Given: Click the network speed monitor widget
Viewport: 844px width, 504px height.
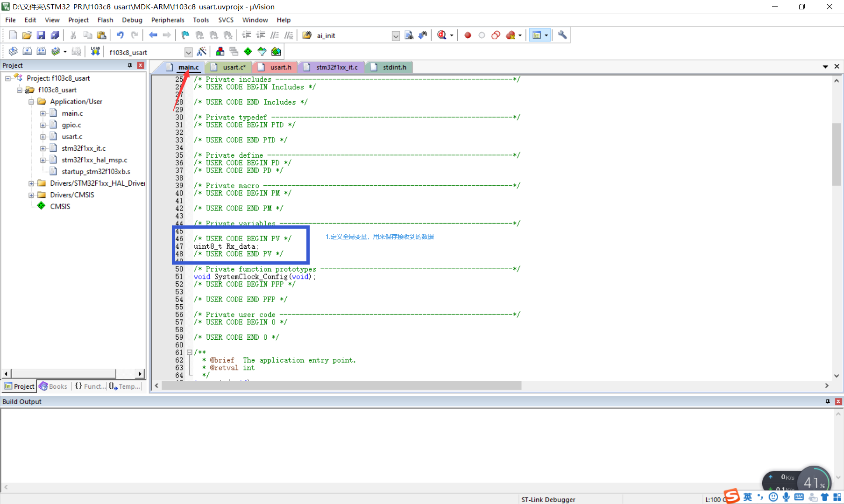Looking at the screenshot, I should pyautogui.click(x=797, y=481).
